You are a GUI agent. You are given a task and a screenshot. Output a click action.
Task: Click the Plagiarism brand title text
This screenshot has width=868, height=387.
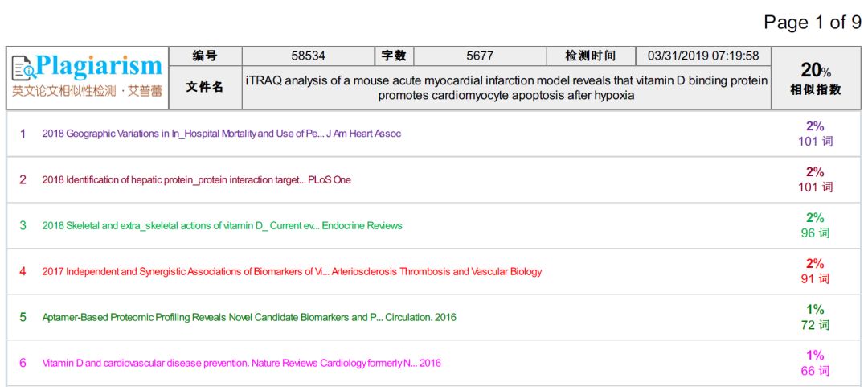pos(98,65)
